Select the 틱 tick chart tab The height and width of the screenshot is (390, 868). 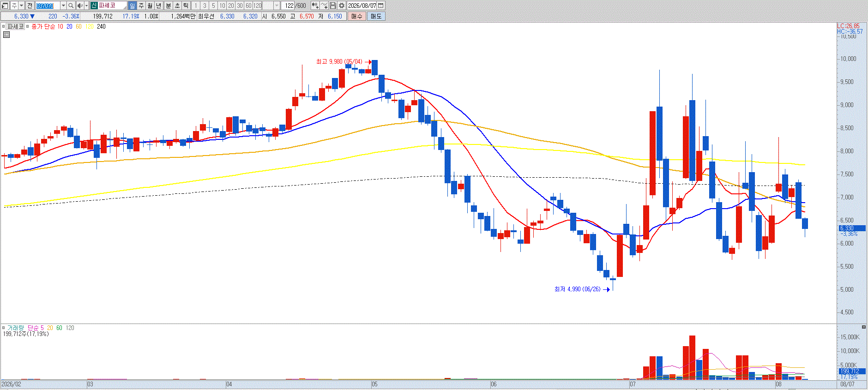(186, 6)
